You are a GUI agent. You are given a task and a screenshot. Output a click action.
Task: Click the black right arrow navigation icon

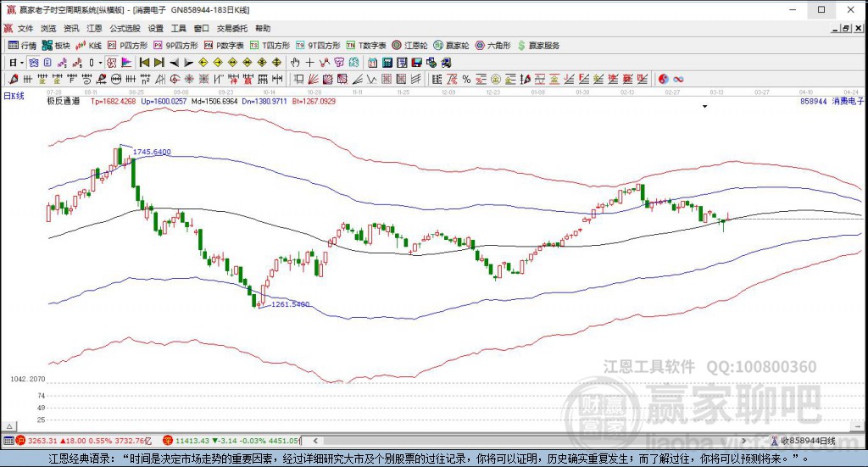189,63
